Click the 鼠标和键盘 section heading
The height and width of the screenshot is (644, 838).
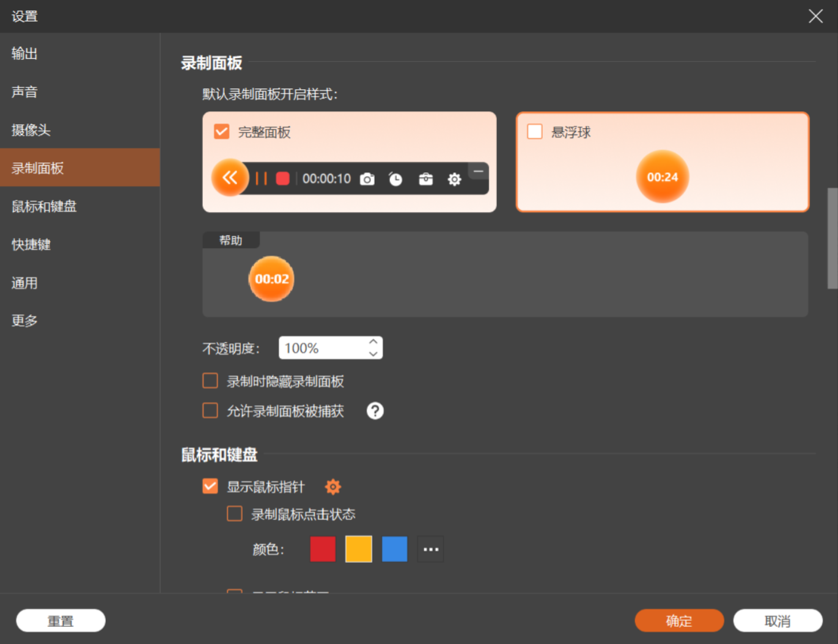pyautogui.click(x=219, y=455)
